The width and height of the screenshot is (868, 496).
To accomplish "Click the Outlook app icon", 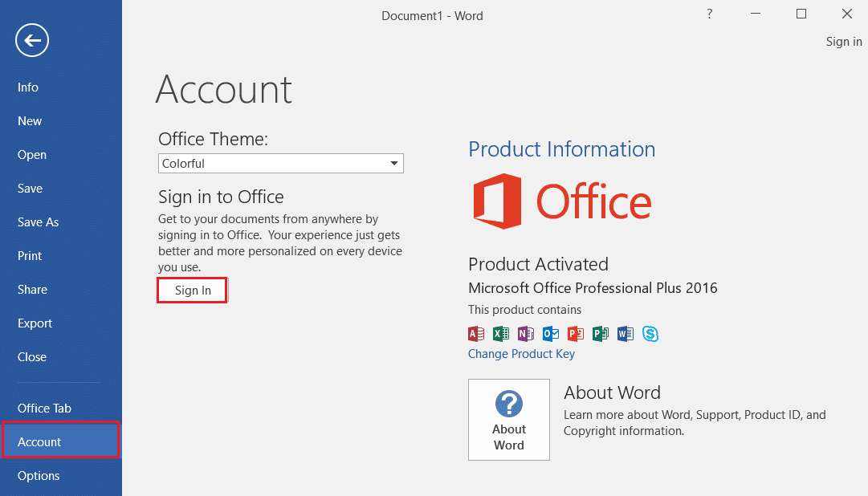I will (x=551, y=334).
